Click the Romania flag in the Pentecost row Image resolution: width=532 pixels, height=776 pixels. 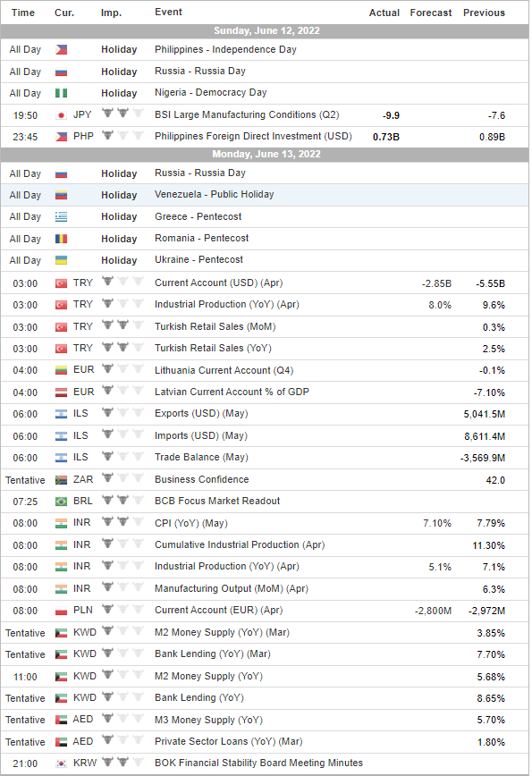click(62, 239)
